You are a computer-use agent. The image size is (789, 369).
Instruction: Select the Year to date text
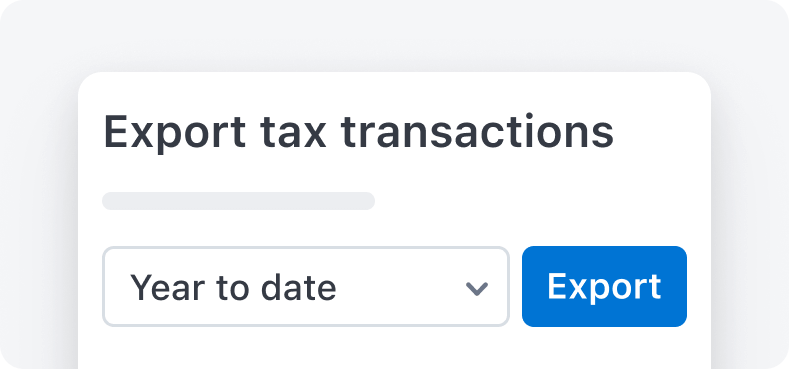pyautogui.click(x=233, y=287)
